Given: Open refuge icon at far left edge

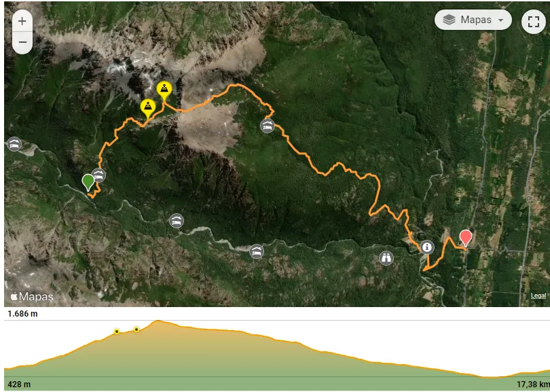Looking at the screenshot, I should pyautogui.click(x=14, y=144).
